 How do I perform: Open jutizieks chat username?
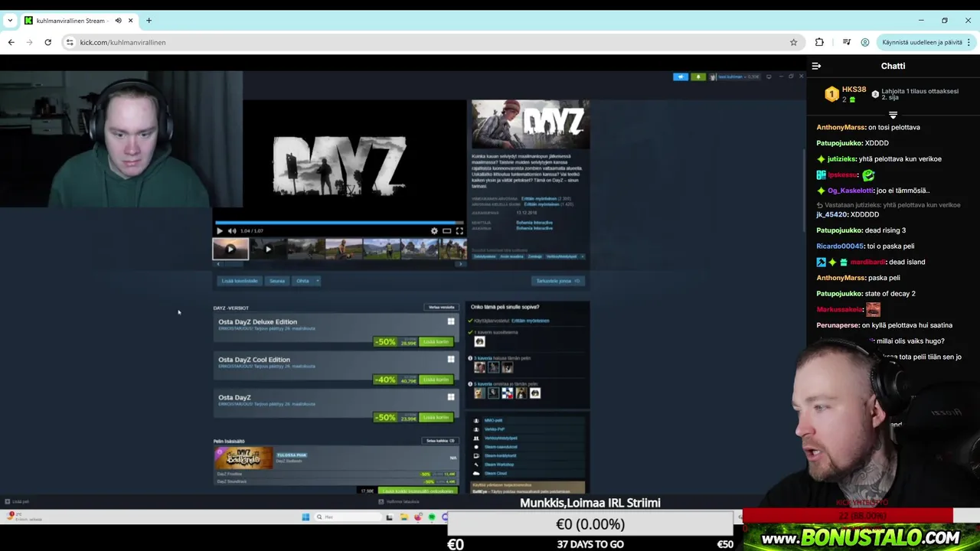click(x=841, y=159)
